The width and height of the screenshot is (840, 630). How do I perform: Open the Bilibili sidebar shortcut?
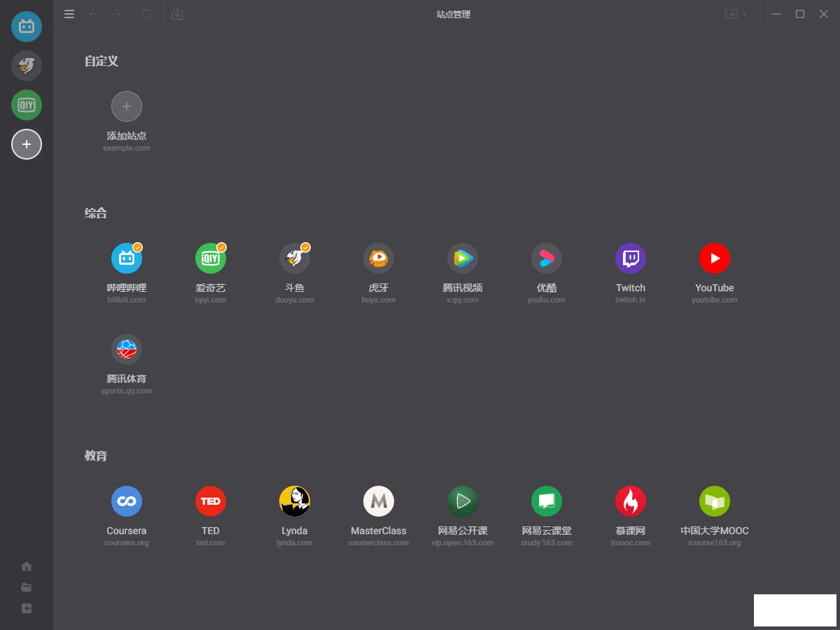(27, 27)
